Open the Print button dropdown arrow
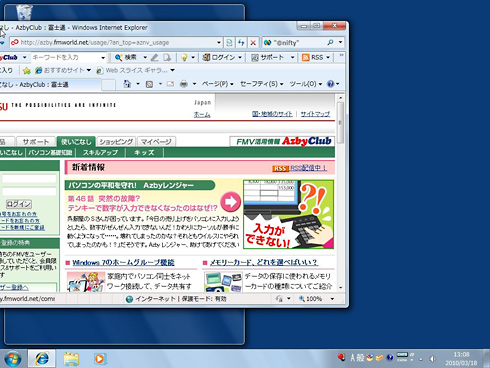Image resolution: width=490 pixels, height=368 pixels. (194, 84)
